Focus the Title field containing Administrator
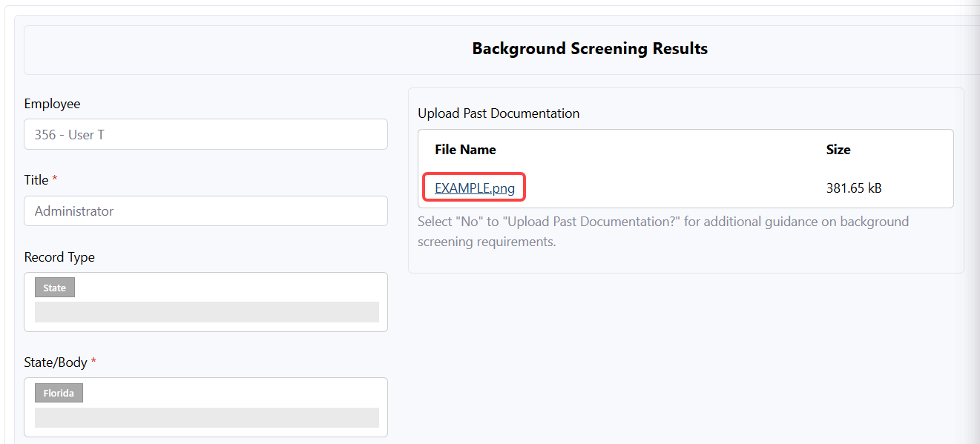Image resolution: width=980 pixels, height=444 pixels. click(205, 211)
